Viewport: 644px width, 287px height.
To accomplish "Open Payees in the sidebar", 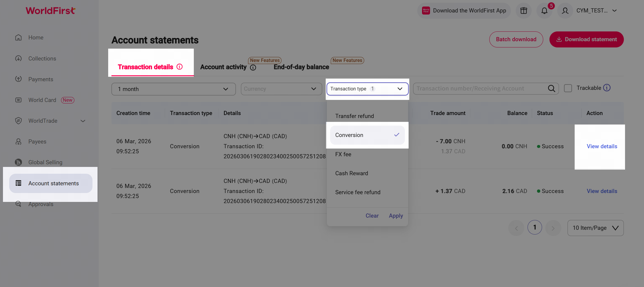I will tap(37, 142).
